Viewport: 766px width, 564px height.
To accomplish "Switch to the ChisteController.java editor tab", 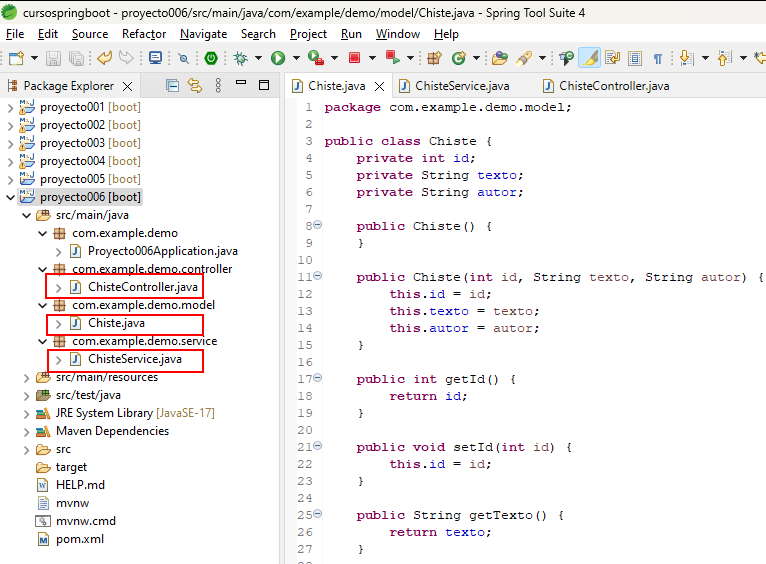I will (606, 86).
